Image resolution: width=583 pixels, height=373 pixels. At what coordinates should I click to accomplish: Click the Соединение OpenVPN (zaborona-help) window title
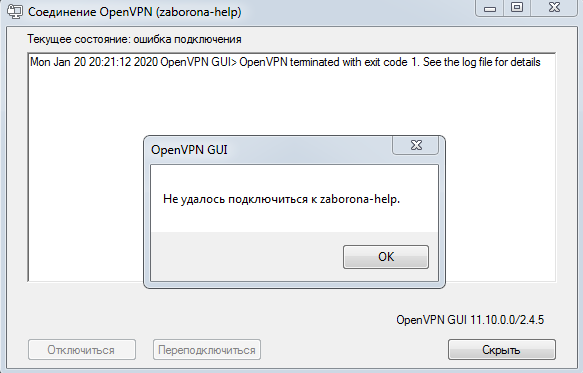135,12
